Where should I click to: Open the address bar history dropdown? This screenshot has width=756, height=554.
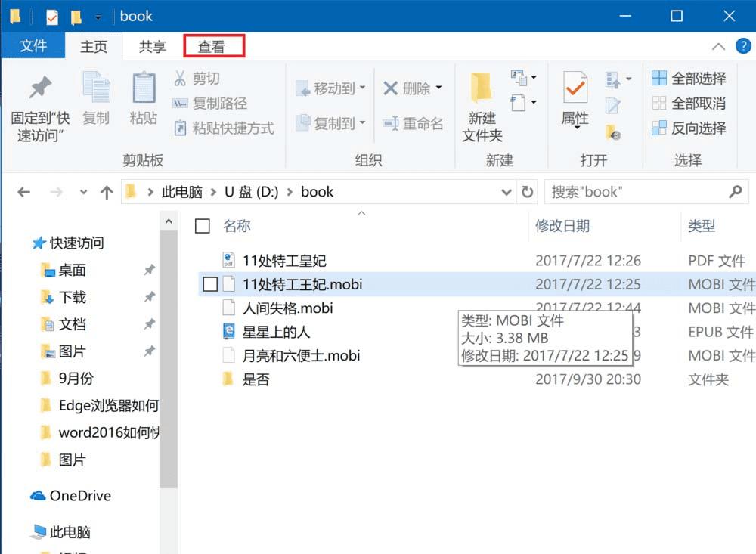[x=507, y=192]
